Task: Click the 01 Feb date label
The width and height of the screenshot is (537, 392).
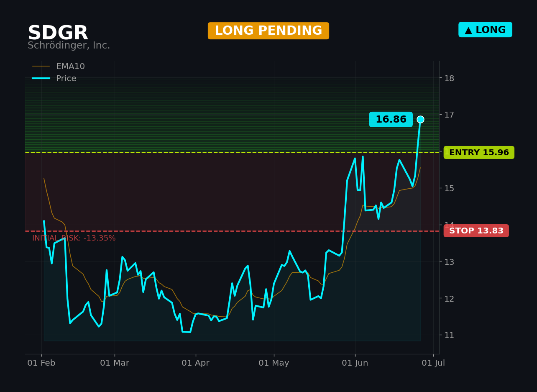Action: (41, 363)
